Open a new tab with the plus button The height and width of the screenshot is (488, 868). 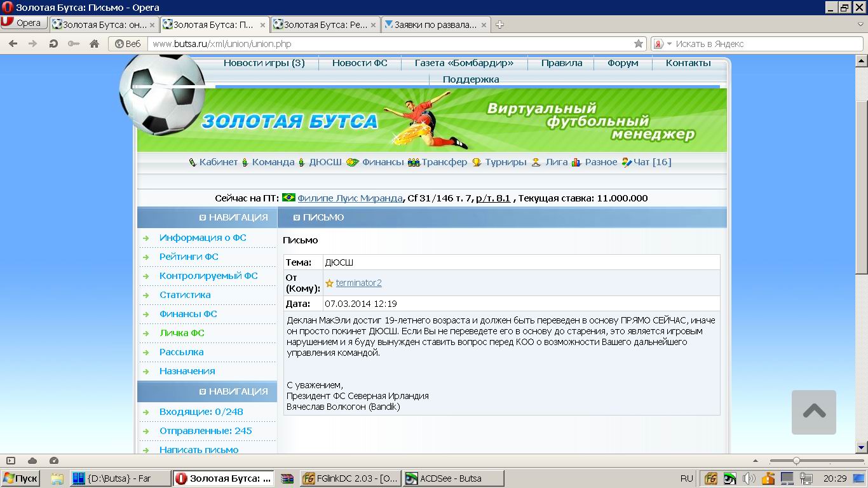pos(499,25)
